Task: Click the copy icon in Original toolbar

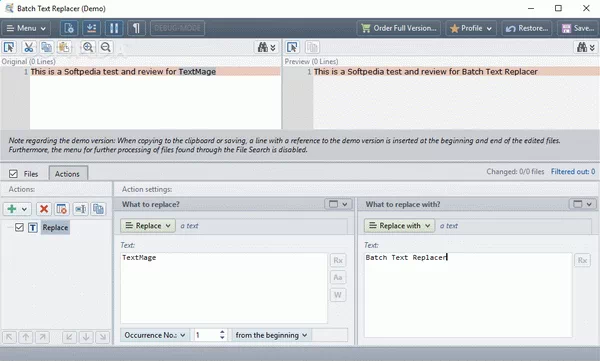Action: [46, 47]
